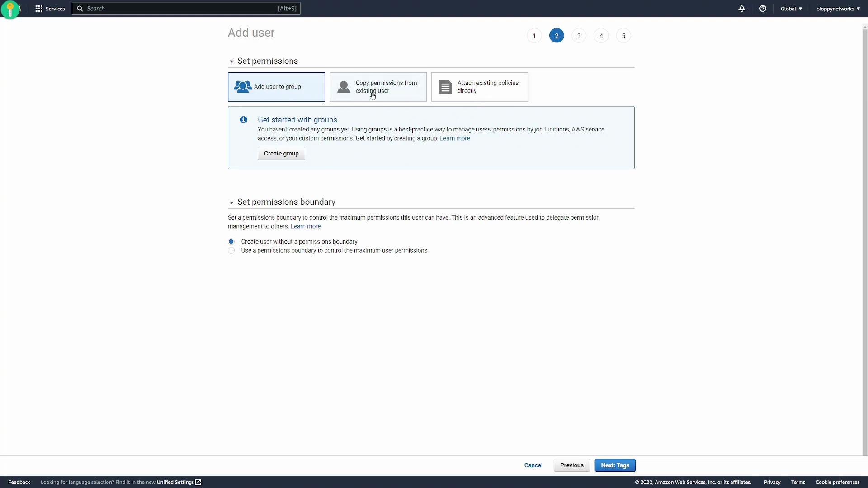
Task: Choose Attach existing policies directly
Action: 480,87
